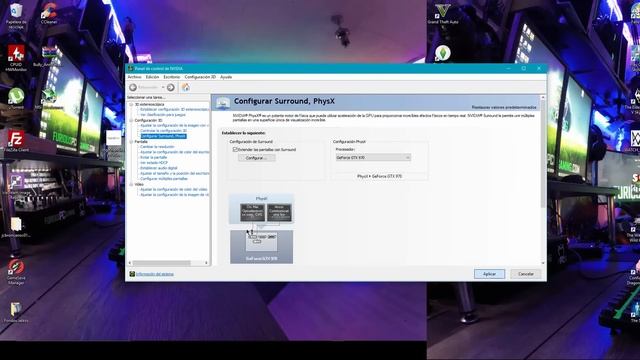Click the Surround PhysX header icon
Image resolution: width=640 pixels, height=360 pixels.
click(x=223, y=103)
